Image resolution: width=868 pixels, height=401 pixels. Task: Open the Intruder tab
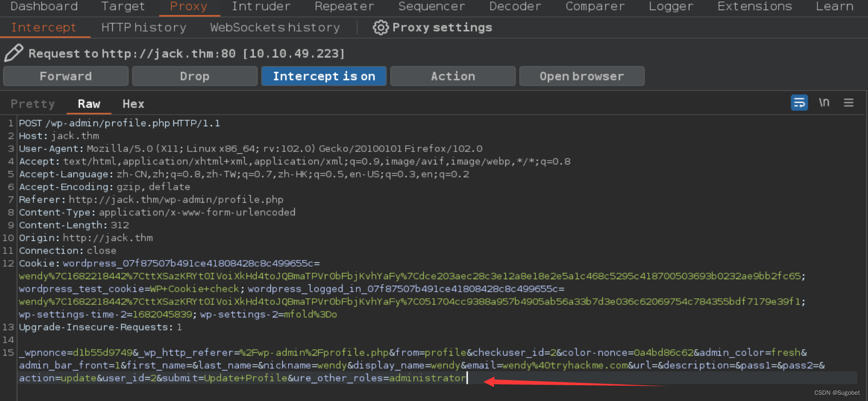261,6
